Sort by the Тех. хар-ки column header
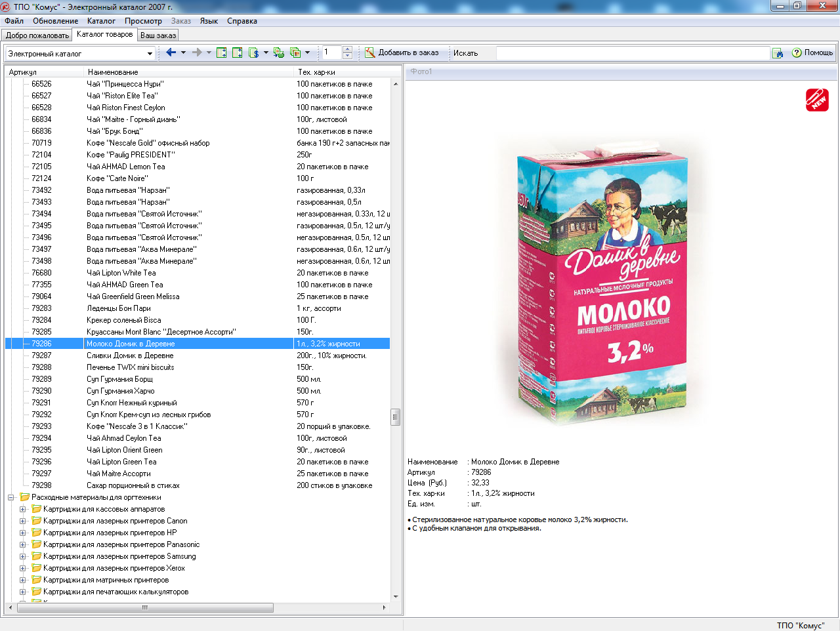Viewport: 840px width, 631px height. (x=348, y=72)
